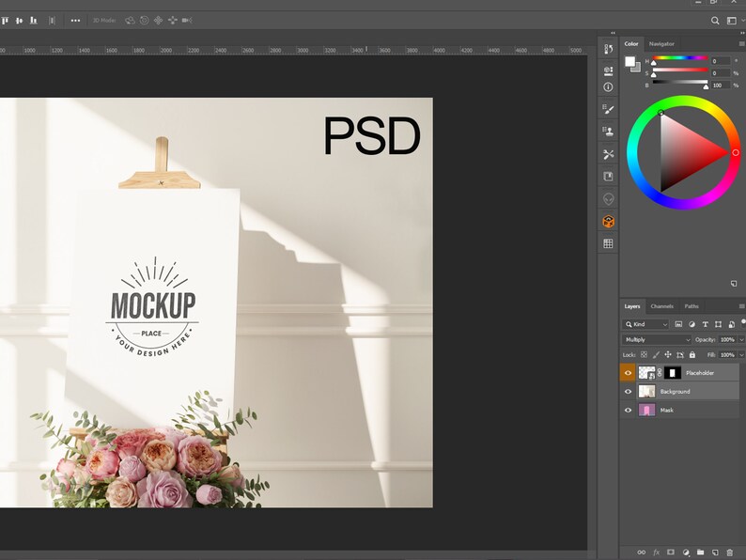Image resolution: width=746 pixels, height=560 pixels.
Task: Click the Search magnifier icon at top right
Action: click(x=715, y=21)
